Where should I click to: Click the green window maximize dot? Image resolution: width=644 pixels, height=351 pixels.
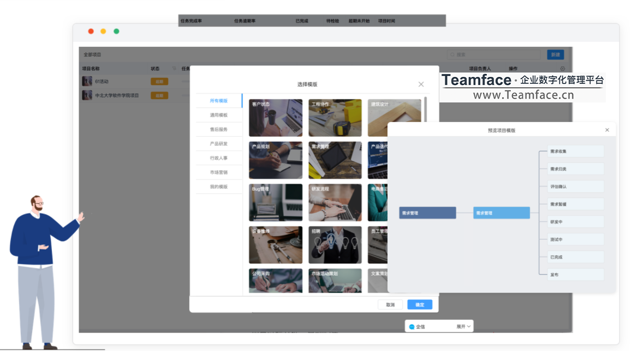(117, 31)
